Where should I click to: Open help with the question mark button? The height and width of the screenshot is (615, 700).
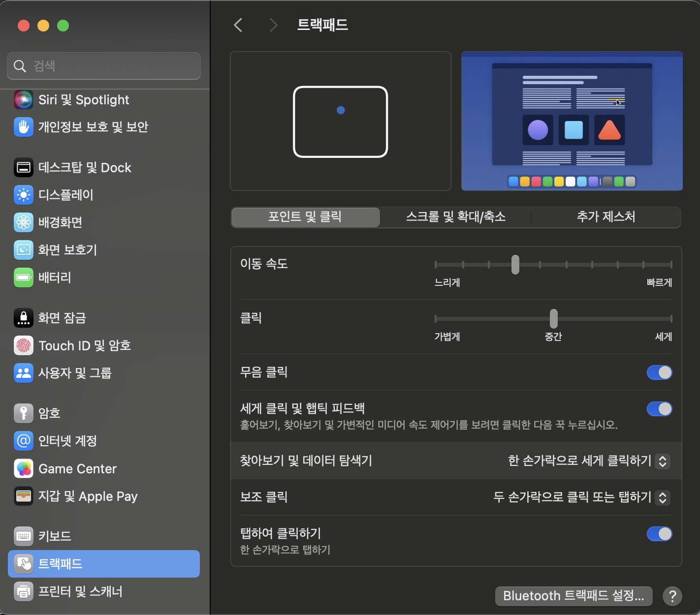pos(672,596)
